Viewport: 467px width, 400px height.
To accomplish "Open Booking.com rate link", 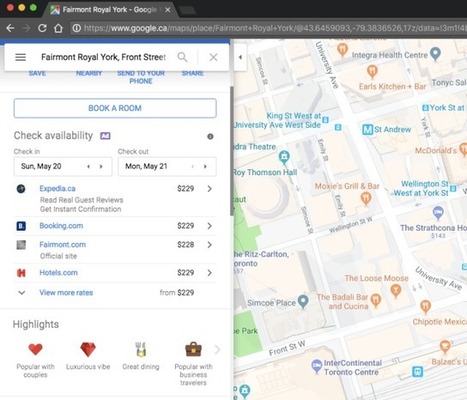I will pos(61,226).
